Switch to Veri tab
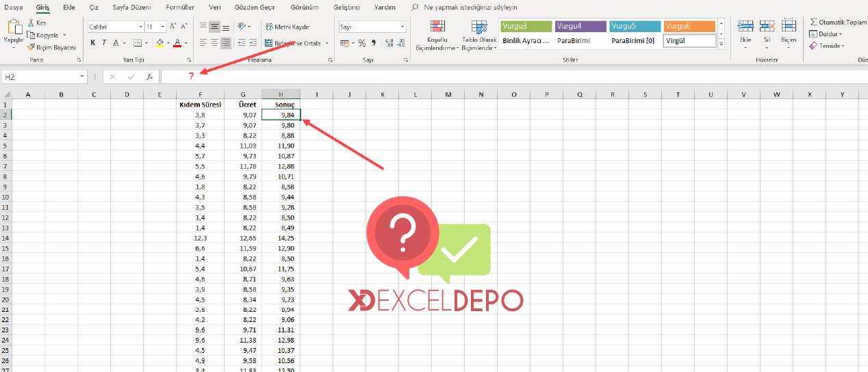Image resolution: width=868 pixels, height=372 pixels. click(x=215, y=7)
